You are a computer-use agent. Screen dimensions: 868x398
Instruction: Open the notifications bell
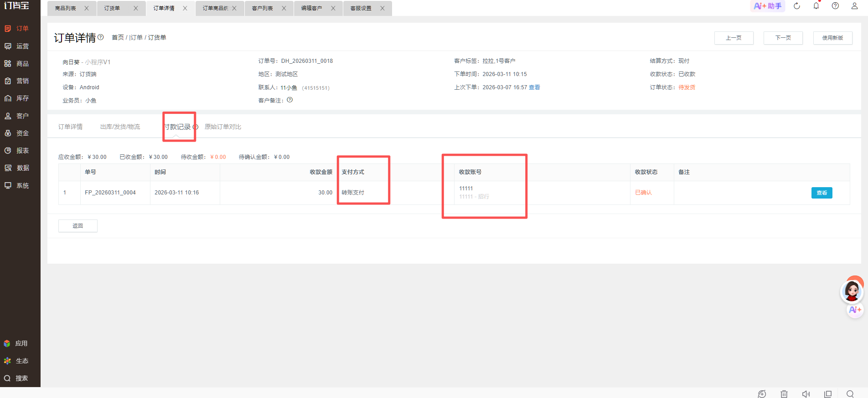816,6
